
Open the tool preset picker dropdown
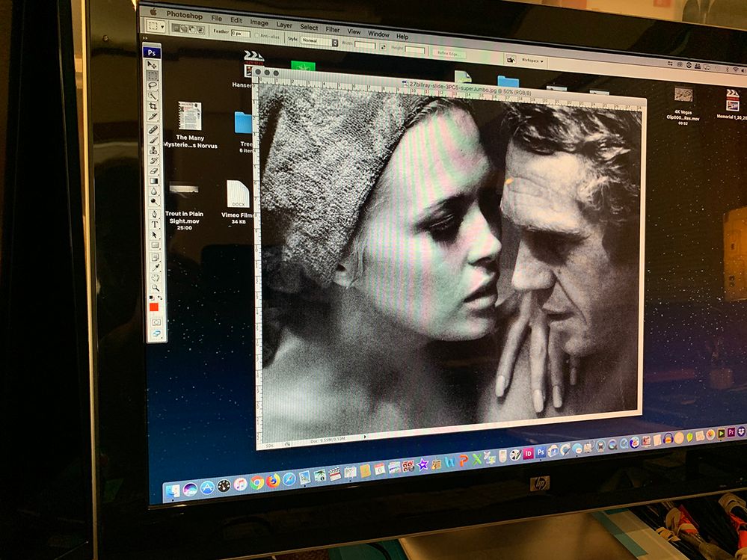156,26
